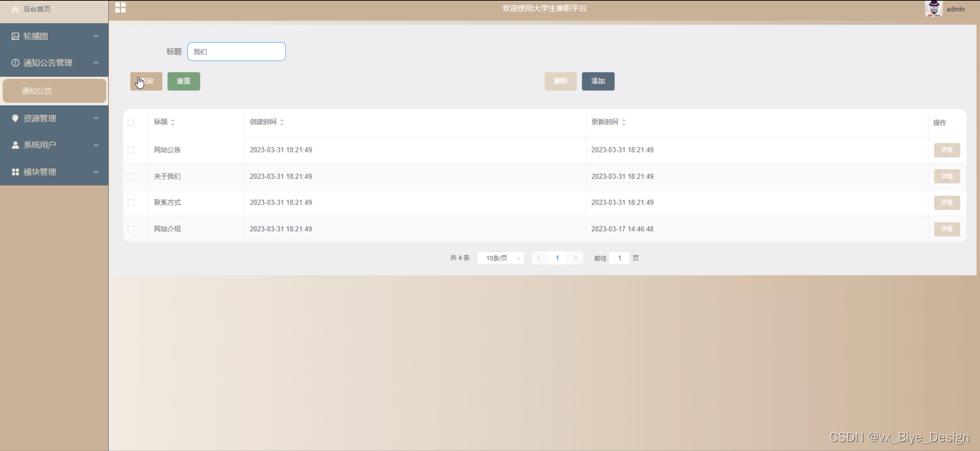Screen dimensions: 980x451
Task: Go to previous page arrow
Action: click(x=539, y=258)
